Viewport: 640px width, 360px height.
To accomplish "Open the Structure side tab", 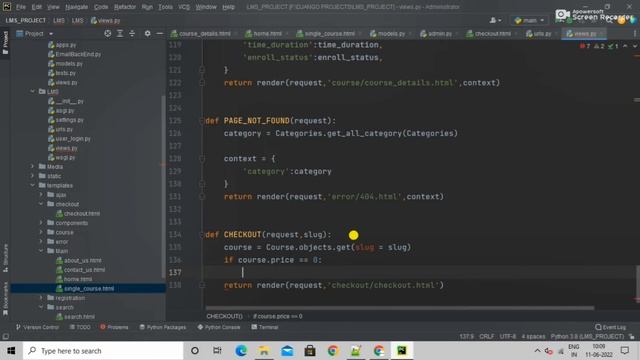I will 5,258.
